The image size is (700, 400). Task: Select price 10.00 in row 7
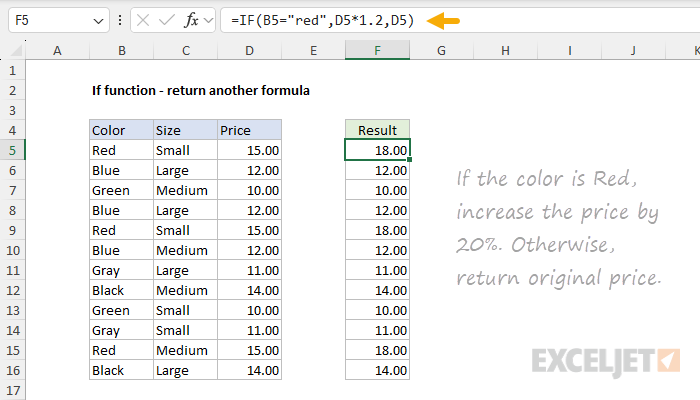250,191
